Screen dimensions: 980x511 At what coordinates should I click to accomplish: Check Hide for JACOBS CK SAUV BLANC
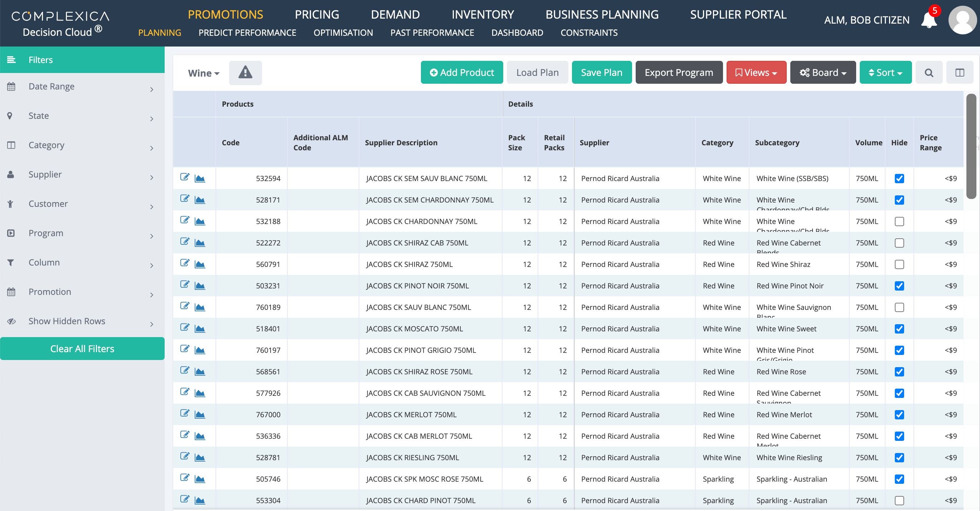(899, 307)
